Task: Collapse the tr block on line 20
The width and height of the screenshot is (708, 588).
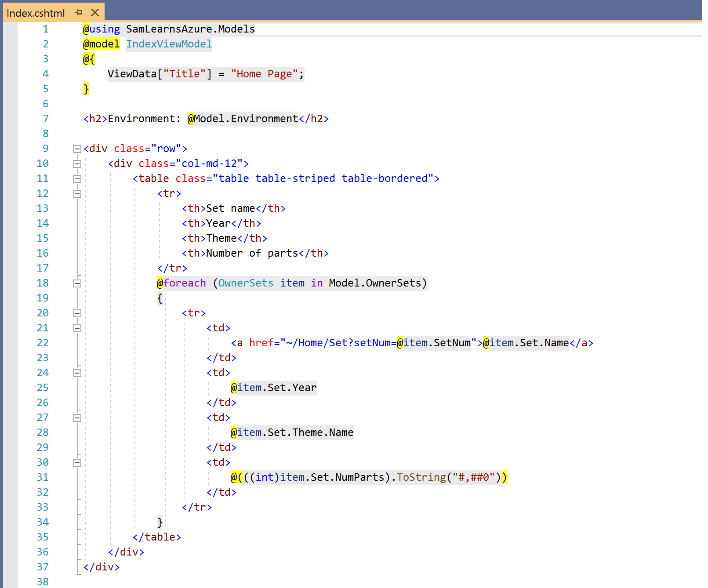Action: pyautogui.click(x=77, y=313)
